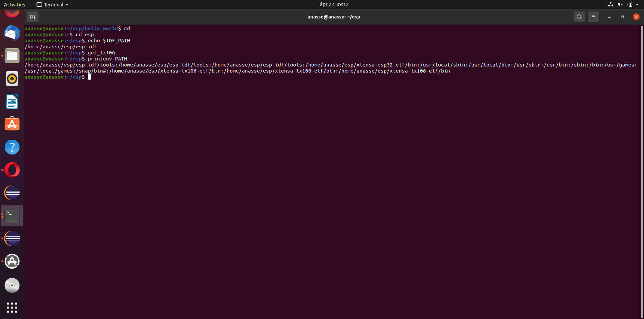Click the volume indicator in top bar
This screenshot has width=644, height=319.
[x=620, y=4]
